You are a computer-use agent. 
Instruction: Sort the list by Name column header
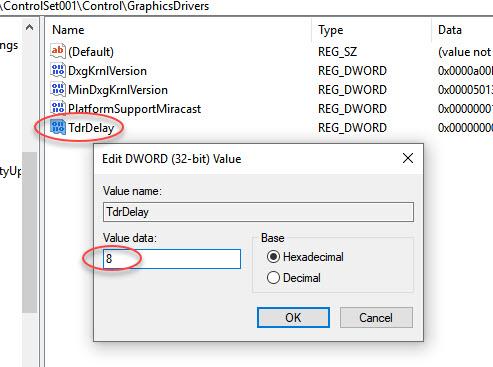68,30
